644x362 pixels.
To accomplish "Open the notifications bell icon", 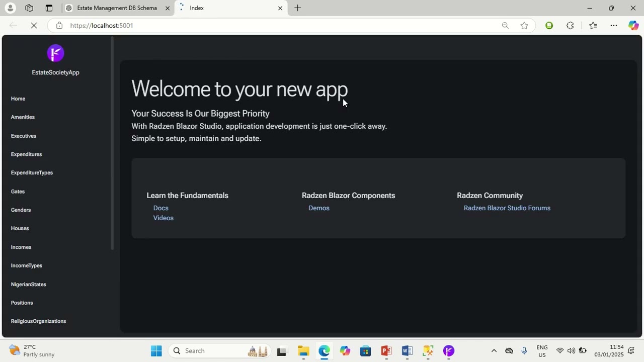I will pyautogui.click(x=631, y=351).
